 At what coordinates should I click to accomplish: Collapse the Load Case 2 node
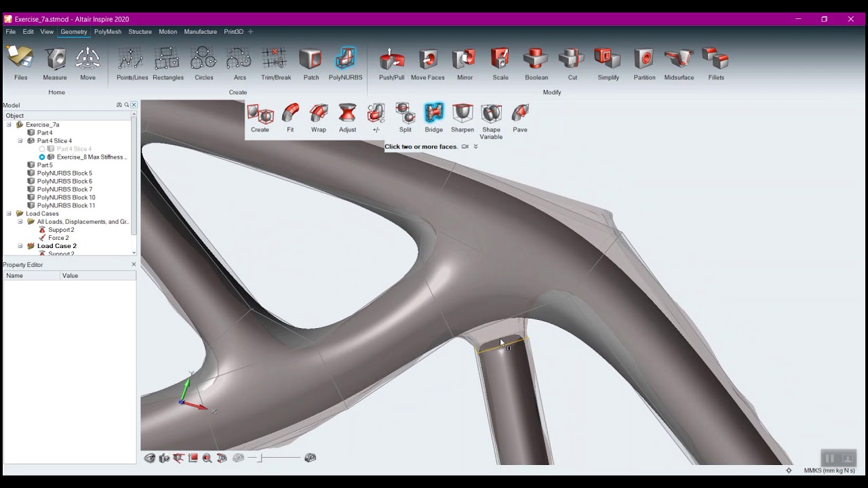[20, 246]
